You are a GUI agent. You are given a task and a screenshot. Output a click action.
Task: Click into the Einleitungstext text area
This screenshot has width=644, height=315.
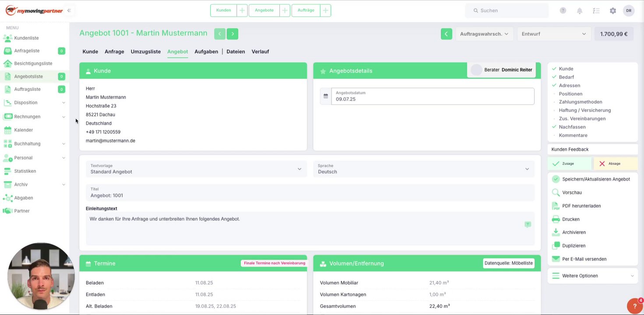[x=310, y=228]
